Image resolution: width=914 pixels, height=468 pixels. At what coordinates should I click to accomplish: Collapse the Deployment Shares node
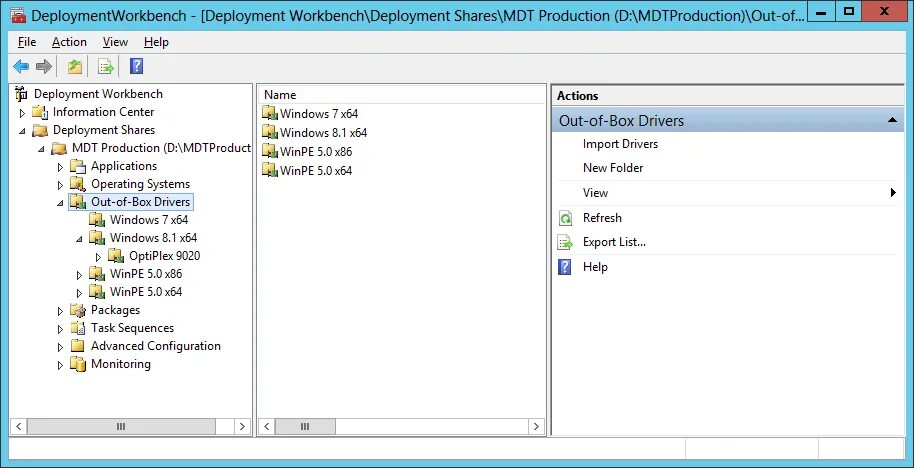click(23, 131)
